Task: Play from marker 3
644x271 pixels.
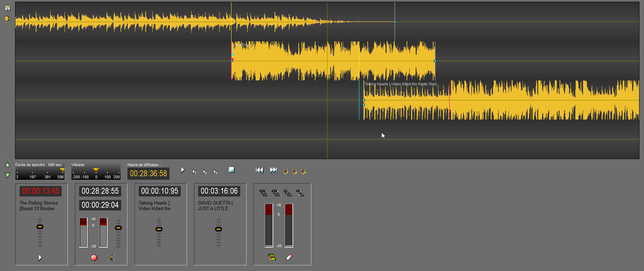Action: pyautogui.click(x=215, y=172)
